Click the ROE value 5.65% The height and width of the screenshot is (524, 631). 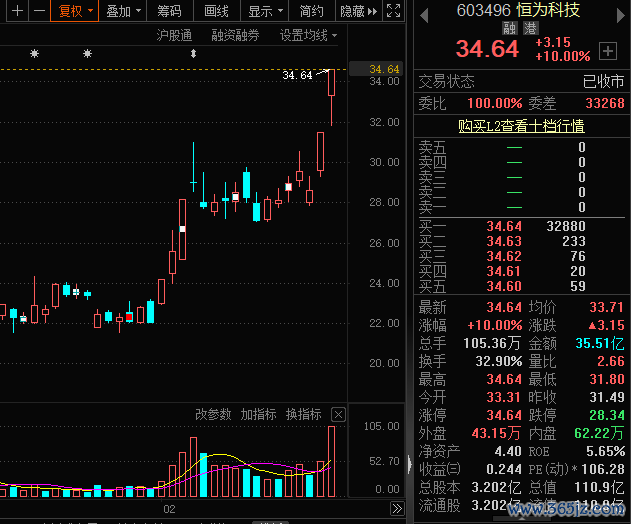605,451
